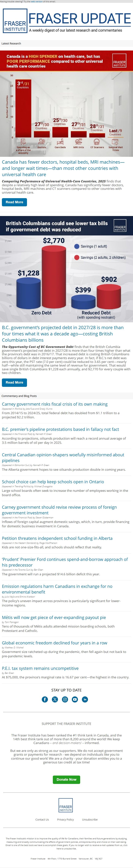
Task: Open 'Carney government risks fiscal crisis' article
Action: (x=55, y=404)
